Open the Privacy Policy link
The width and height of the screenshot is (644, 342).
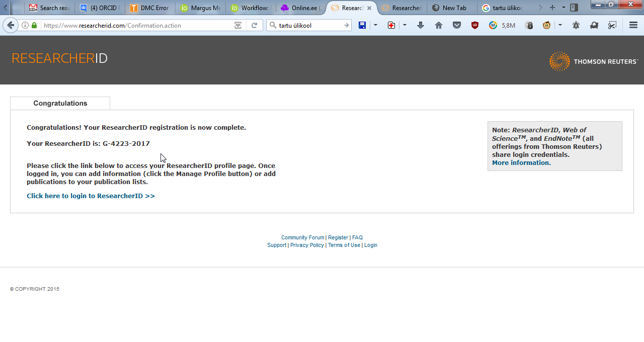307,245
